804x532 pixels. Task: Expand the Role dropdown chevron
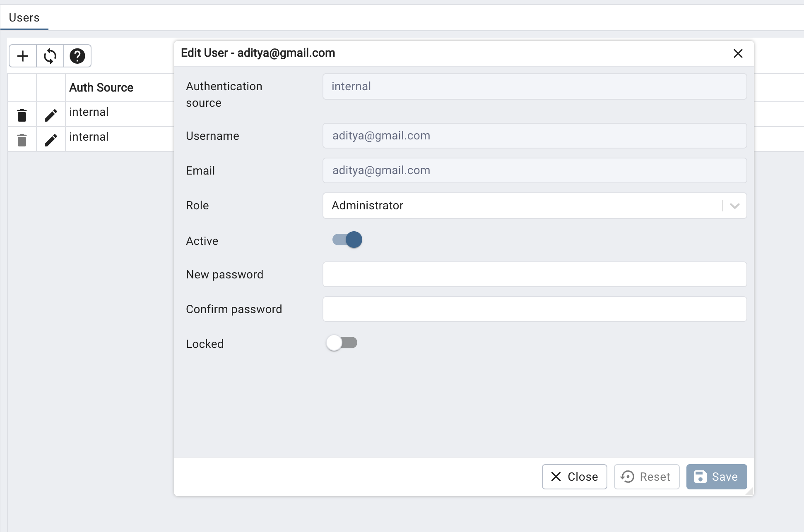tap(734, 206)
